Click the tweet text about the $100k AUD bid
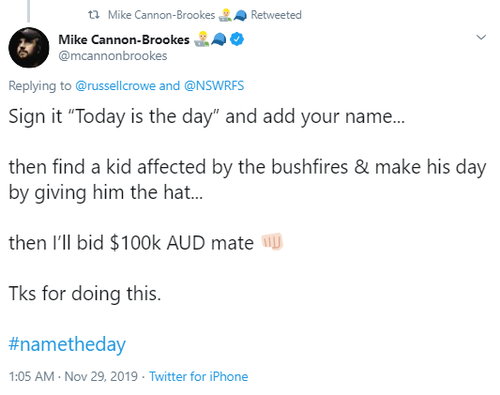The width and height of the screenshot is (500, 395). point(131,243)
